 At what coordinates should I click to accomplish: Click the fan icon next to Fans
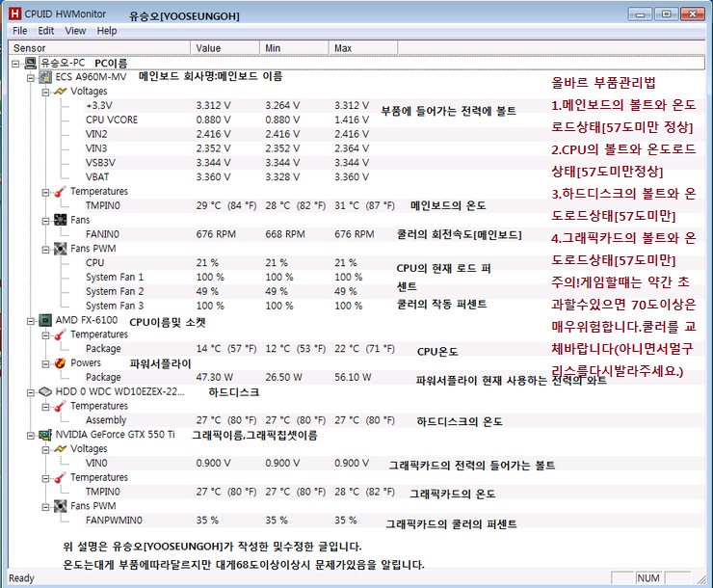coord(60,220)
